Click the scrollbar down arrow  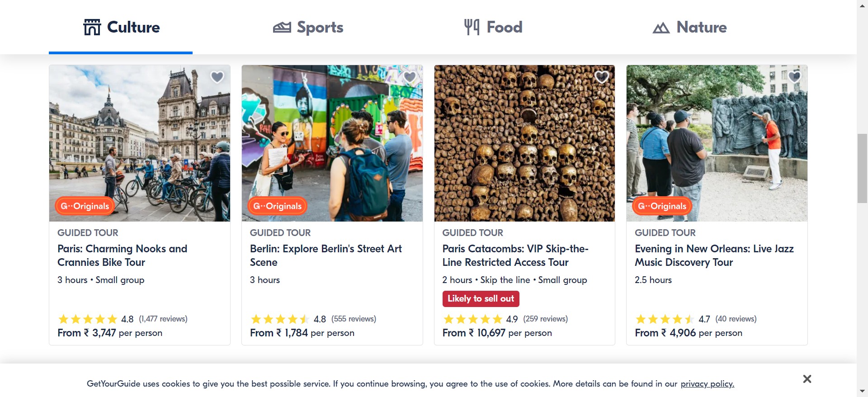tap(862, 391)
